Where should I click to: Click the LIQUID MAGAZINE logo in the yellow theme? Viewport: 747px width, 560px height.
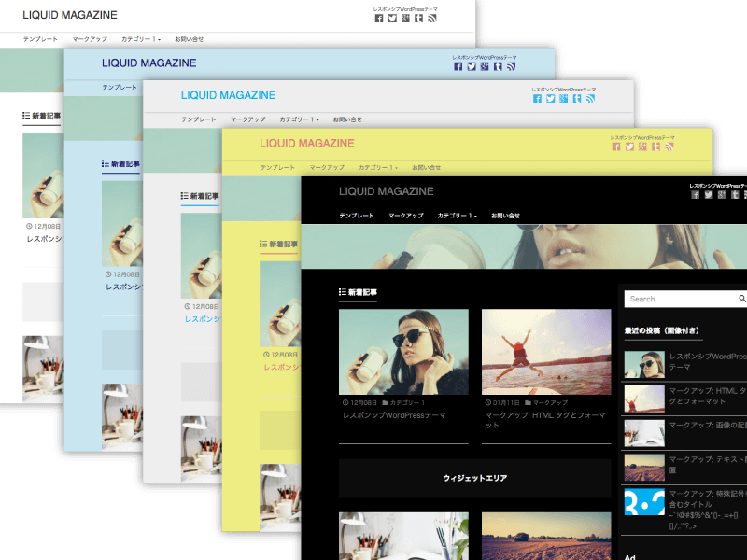pyautogui.click(x=307, y=144)
